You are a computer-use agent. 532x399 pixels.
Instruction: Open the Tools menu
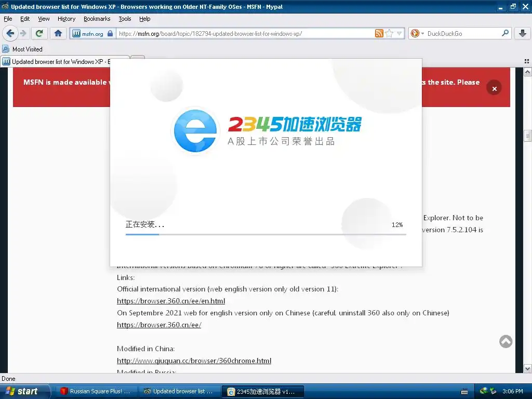[x=125, y=19]
